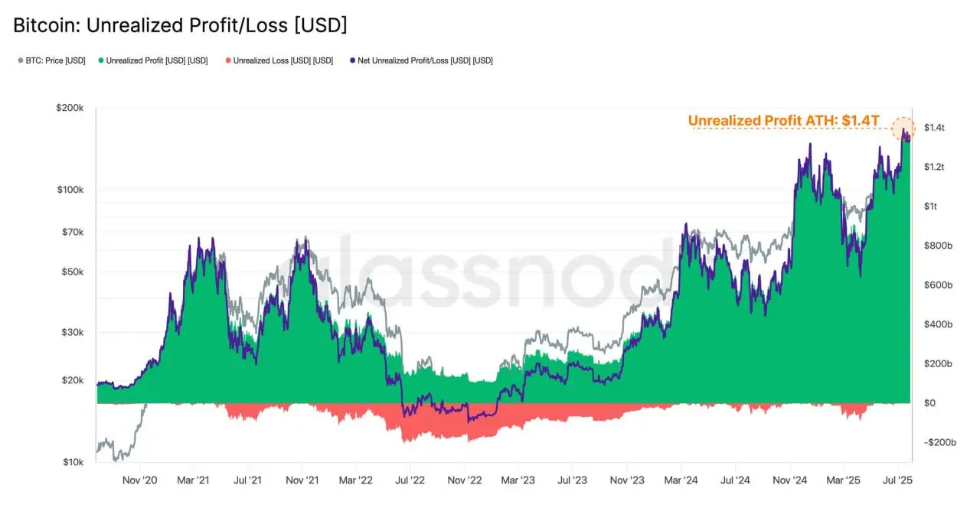Image resolution: width=980 pixels, height=508 pixels.
Task: Click the $1.4t right axis label
Action: 934,128
